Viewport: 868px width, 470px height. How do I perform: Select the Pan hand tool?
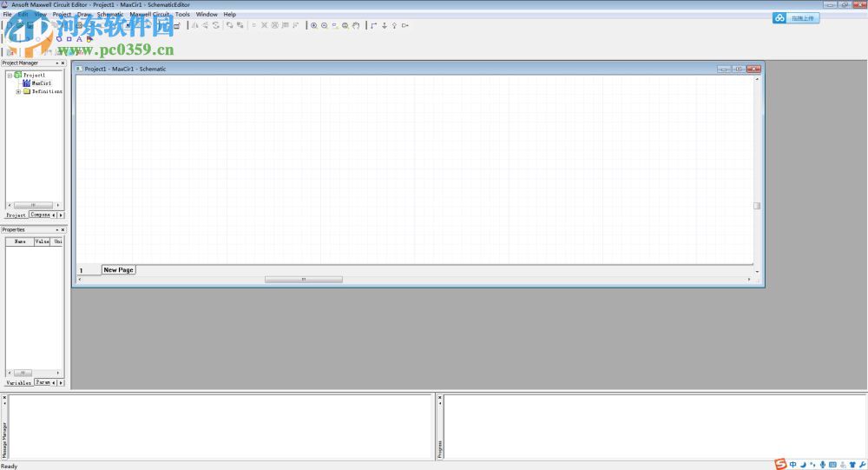(x=356, y=25)
